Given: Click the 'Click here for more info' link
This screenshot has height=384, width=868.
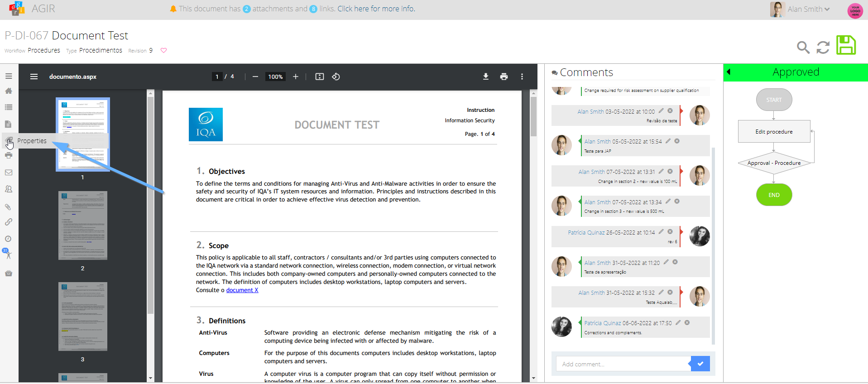Looking at the screenshot, I should pos(376,9).
